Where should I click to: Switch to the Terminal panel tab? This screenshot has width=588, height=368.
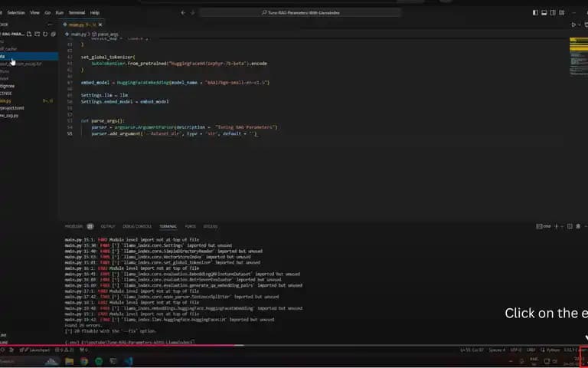pos(168,226)
